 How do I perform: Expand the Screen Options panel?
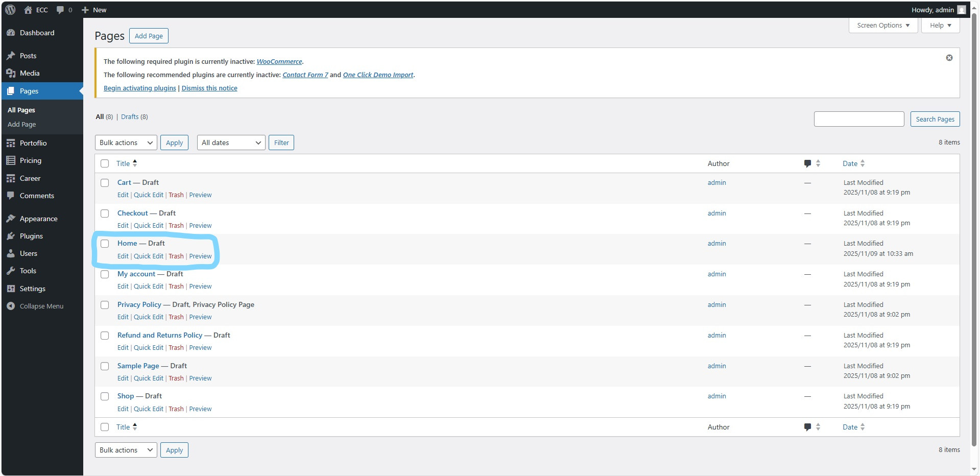pyautogui.click(x=882, y=25)
